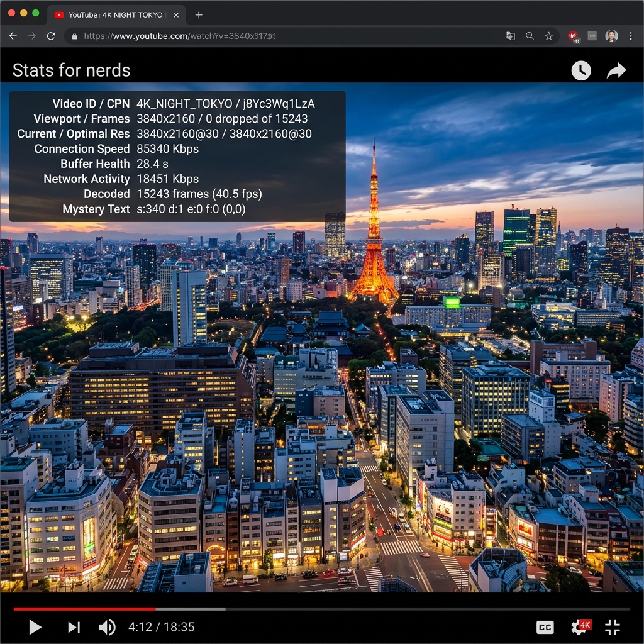
Task: Reload the current page
Action: [51, 36]
